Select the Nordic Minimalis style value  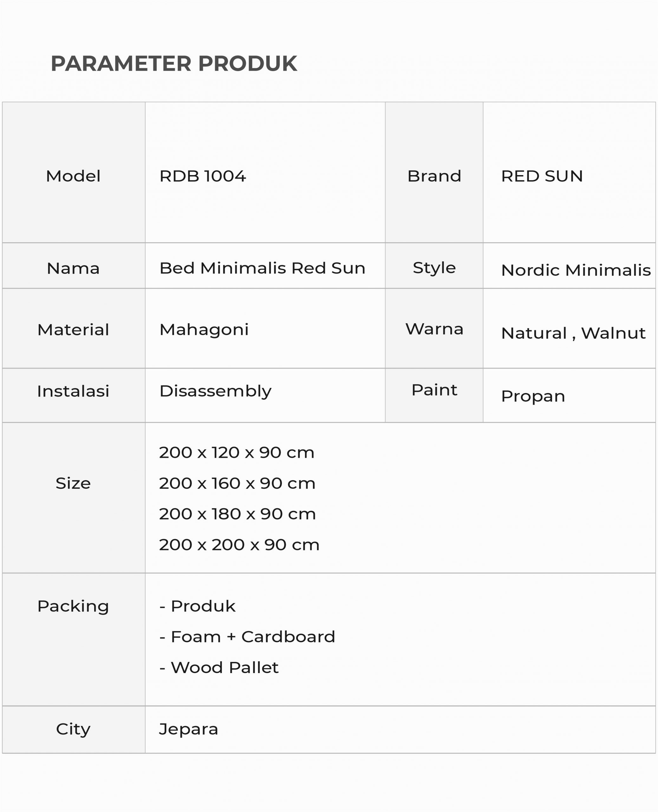[x=575, y=271]
